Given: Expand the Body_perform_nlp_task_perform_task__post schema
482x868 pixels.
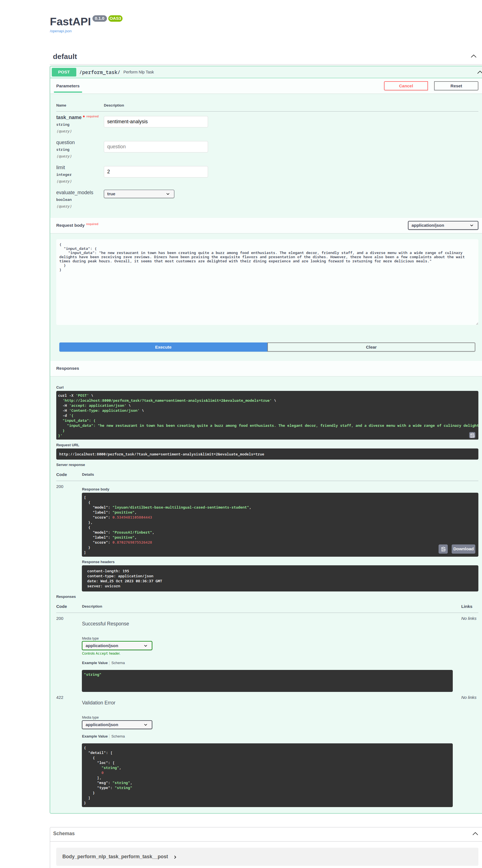Looking at the screenshot, I should (x=175, y=857).
